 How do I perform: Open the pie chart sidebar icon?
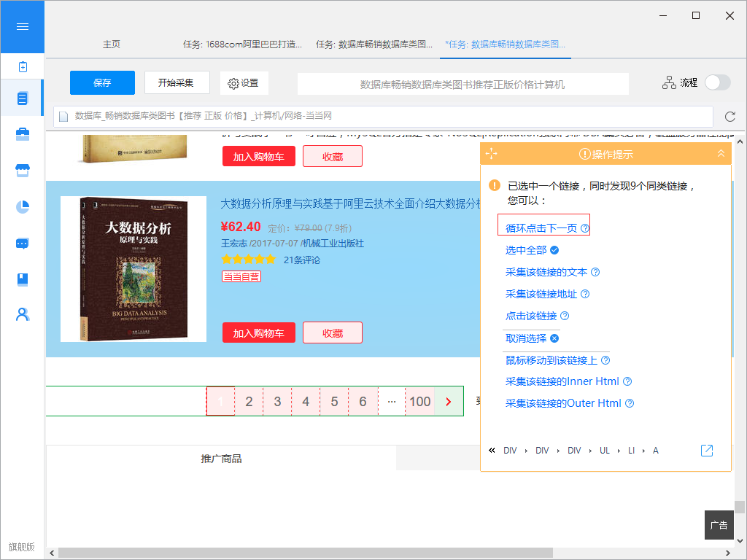pyautogui.click(x=23, y=206)
